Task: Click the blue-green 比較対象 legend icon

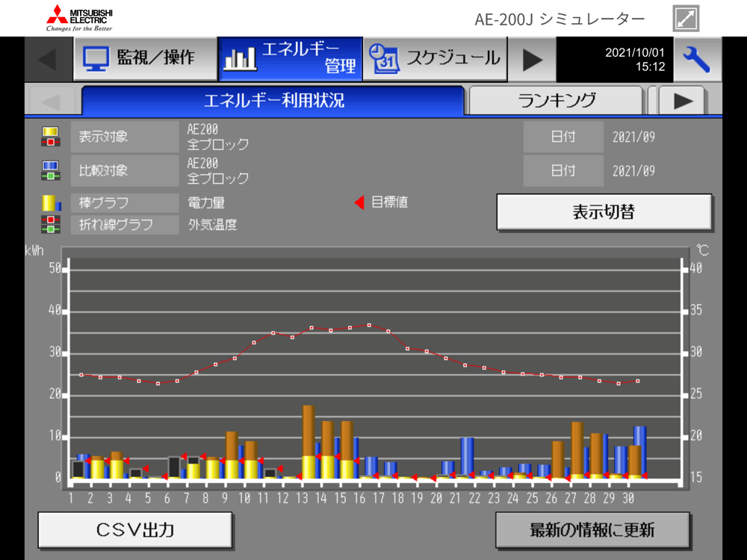Action: point(51,170)
